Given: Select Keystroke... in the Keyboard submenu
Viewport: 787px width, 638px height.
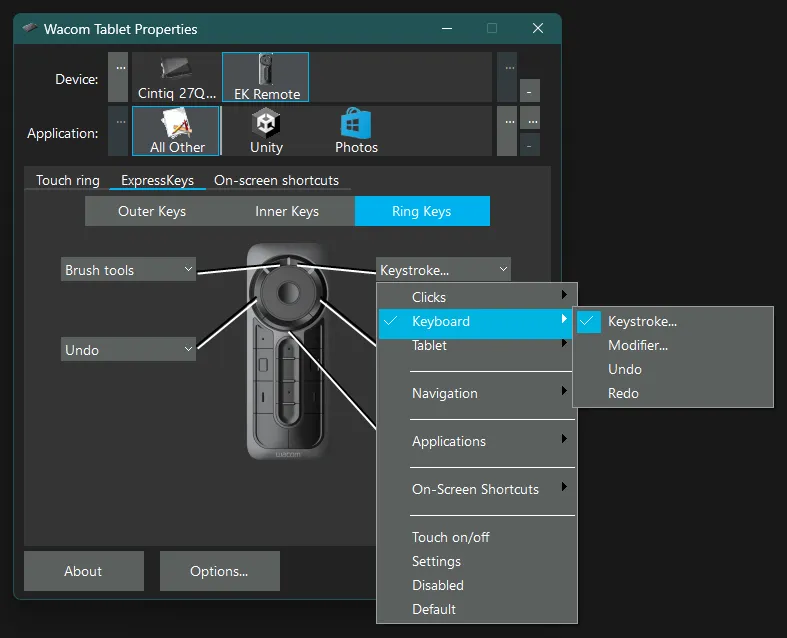Looking at the screenshot, I should [673, 321].
